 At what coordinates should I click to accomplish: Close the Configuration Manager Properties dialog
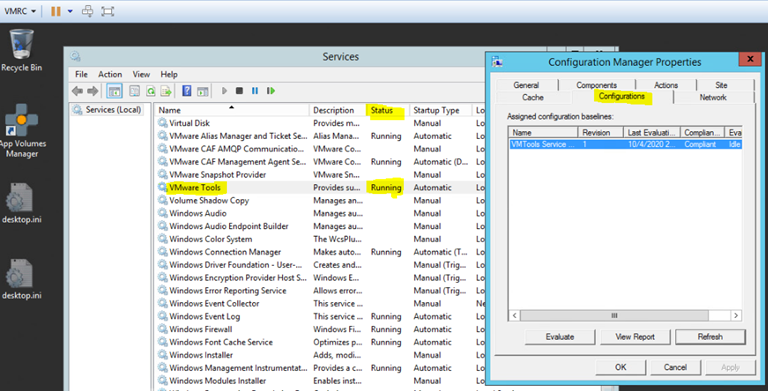750,59
